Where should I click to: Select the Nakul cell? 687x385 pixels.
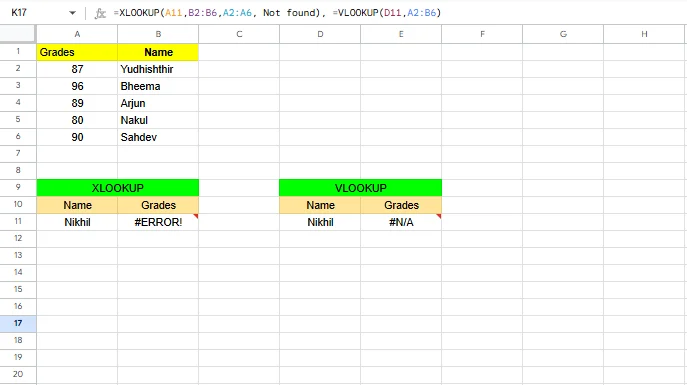[158, 120]
